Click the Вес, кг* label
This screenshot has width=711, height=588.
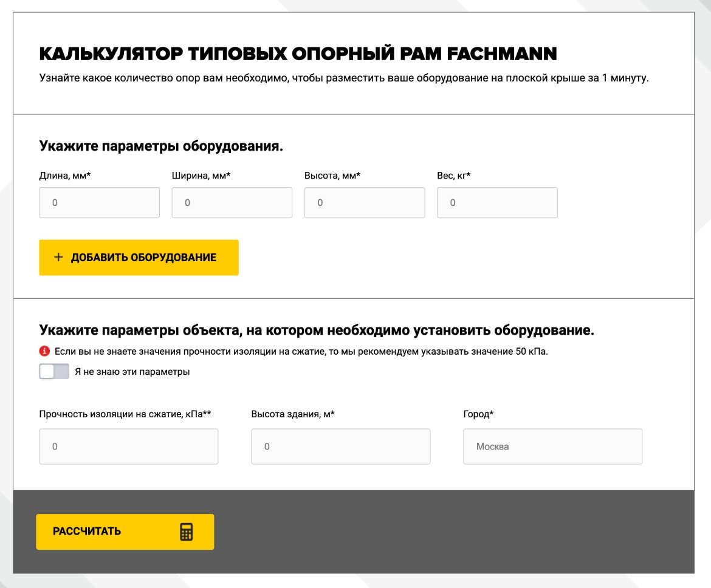454,176
